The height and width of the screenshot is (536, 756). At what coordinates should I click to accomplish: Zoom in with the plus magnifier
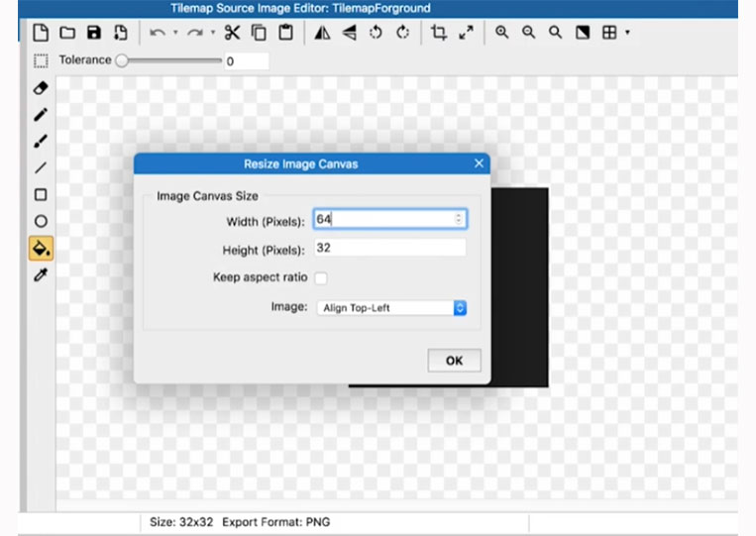point(502,33)
